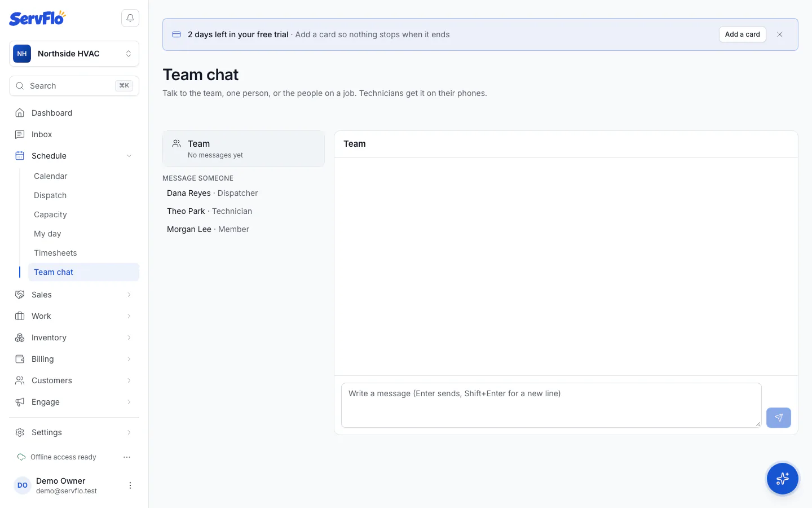
Task: Expand the Sales section chevron
Action: [129, 295]
